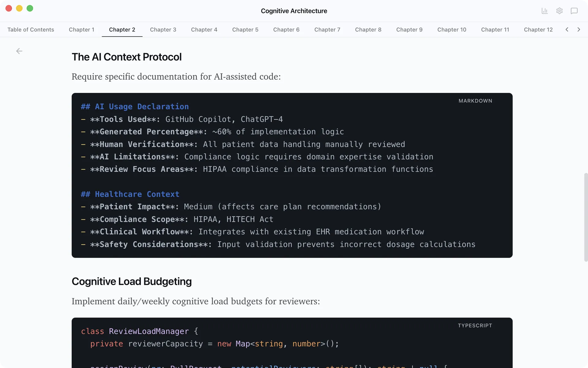Jump to the Chapter 6 tab
Image resolution: width=588 pixels, height=368 pixels.
(x=286, y=30)
